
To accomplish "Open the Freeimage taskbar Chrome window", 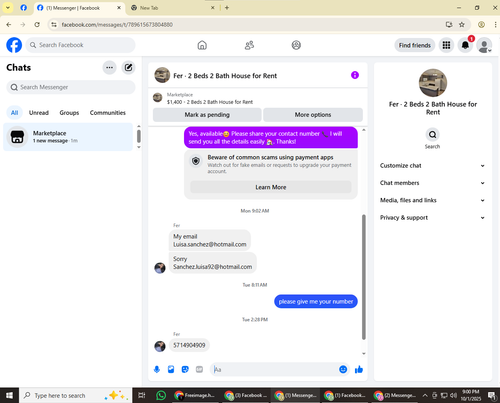I will coord(195,395).
